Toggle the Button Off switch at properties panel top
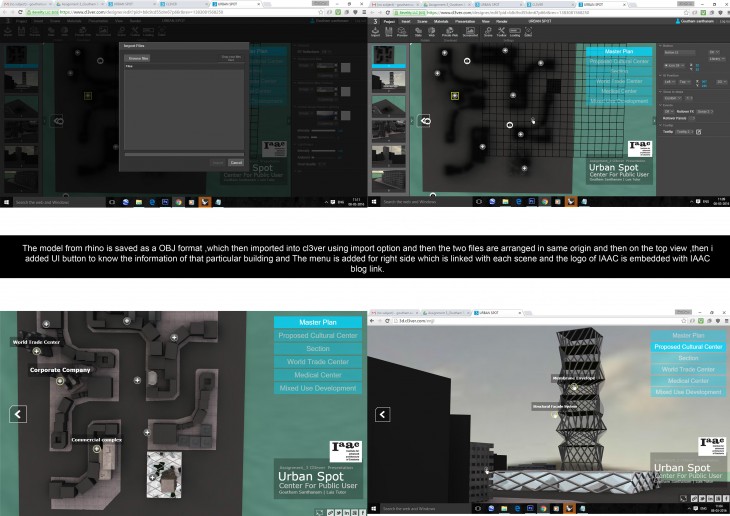730x516 pixels. [713, 51]
